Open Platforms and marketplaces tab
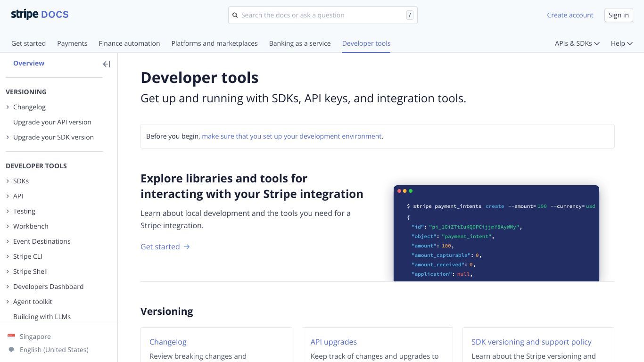Image resolution: width=644 pixels, height=362 pixels. click(215, 43)
